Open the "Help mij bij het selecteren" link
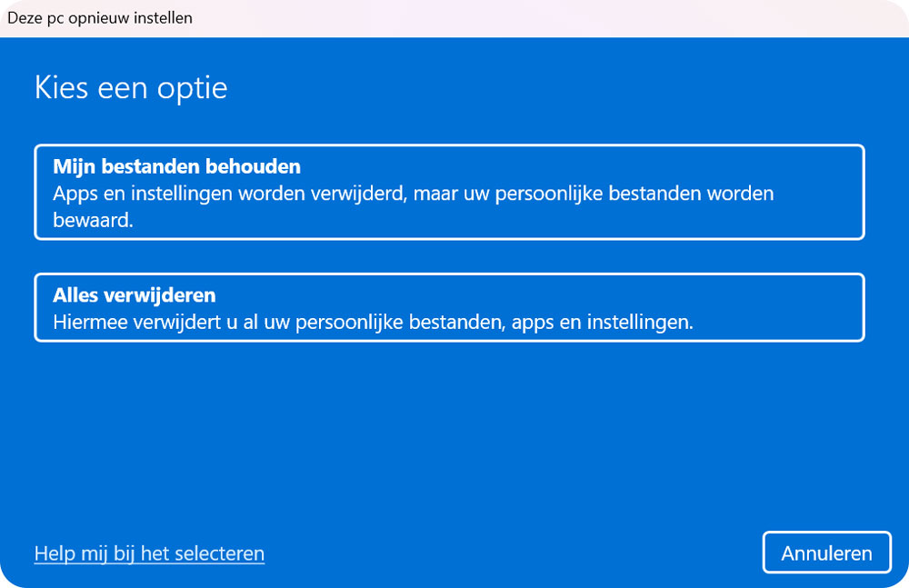909x588 pixels. click(x=149, y=553)
